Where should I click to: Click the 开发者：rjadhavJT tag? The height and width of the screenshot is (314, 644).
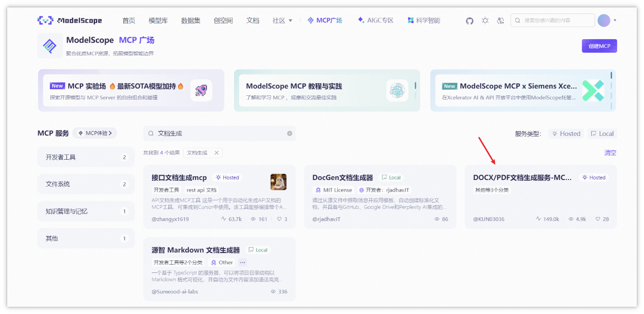[x=385, y=190]
